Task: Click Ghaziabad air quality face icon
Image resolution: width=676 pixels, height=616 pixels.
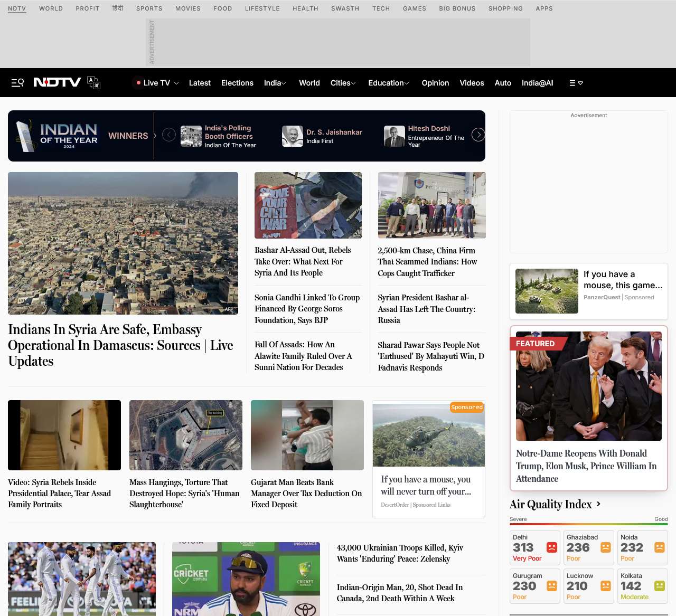Action: point(606,547)
